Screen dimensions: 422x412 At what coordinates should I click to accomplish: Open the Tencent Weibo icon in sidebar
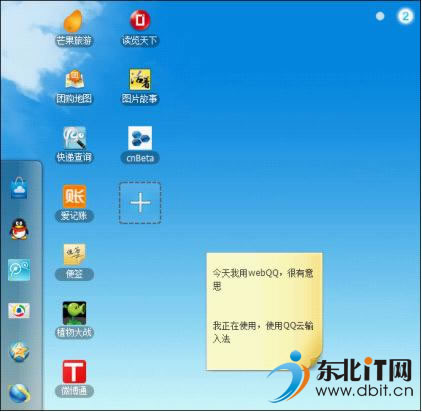point(19,311)
